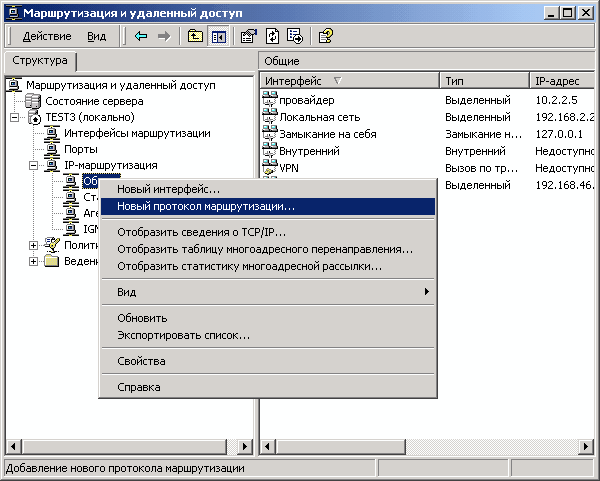Viewport: 600px width, 481px height.
Task: Open Properties using the toolbar icon
Action: [x=249, y=36]
